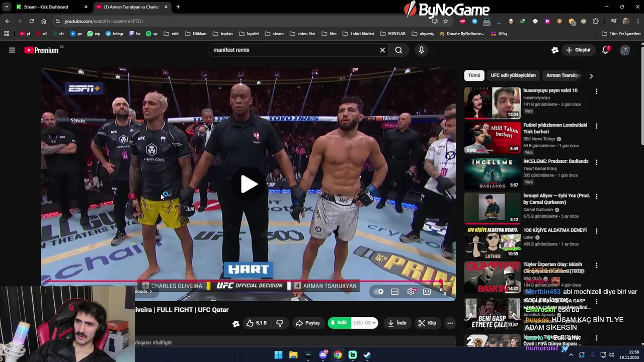644x362 pixels.
Task: Open the 'FONTLAR' bookmarks folder
Action: [393, 34]
